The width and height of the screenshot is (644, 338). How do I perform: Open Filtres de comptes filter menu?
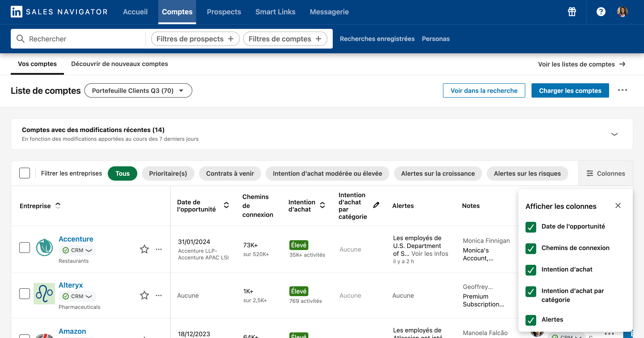click(285, 39)
